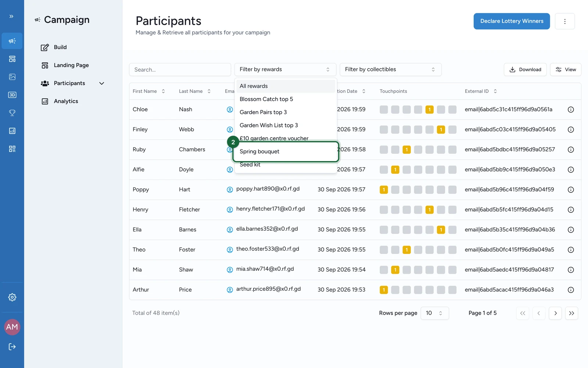Open the more options kebab menu

tap(565, 21)
